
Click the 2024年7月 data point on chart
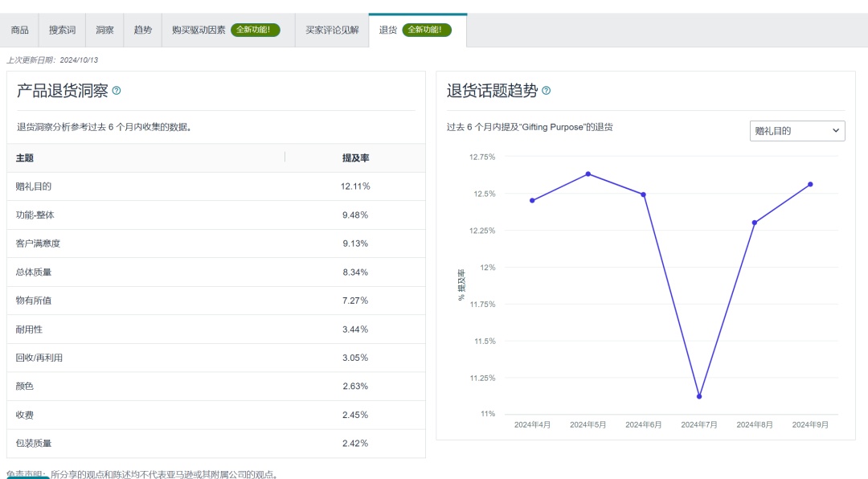click(x=699, y=396)
